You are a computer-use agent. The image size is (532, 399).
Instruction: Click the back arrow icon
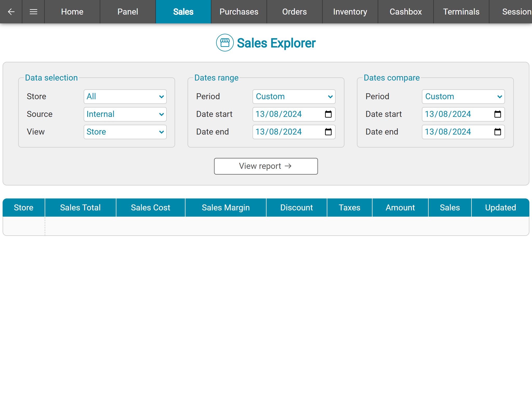tap(11, 12)
